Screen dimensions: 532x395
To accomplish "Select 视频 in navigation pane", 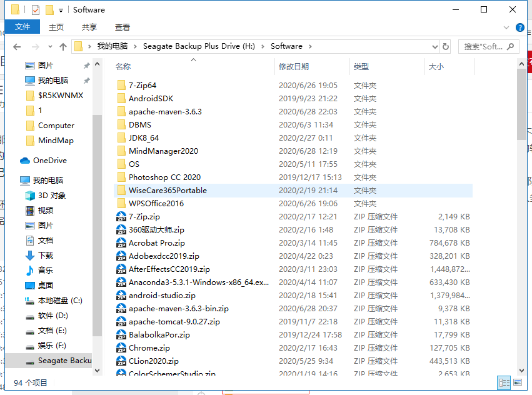I will tap(46, 211).
